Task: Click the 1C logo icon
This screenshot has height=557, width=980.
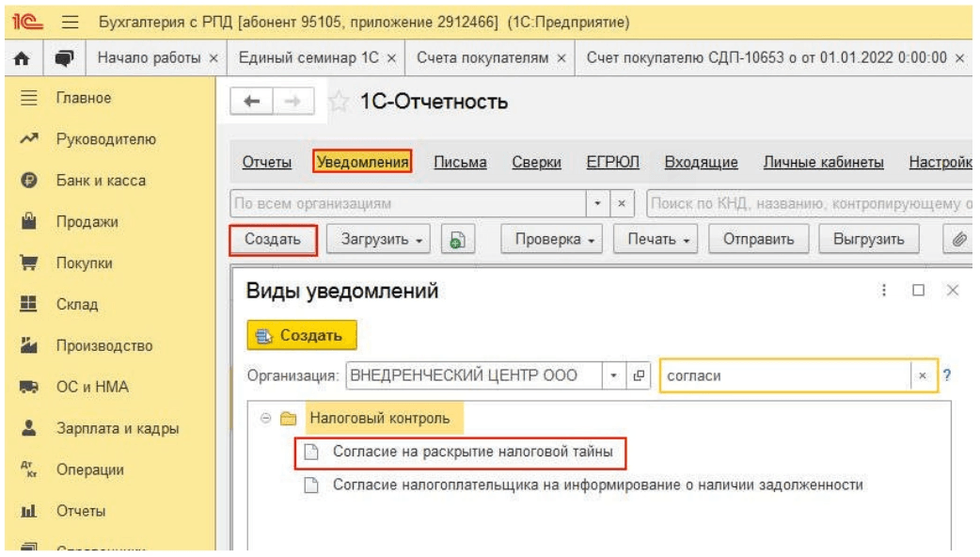Action: point(28,23)
